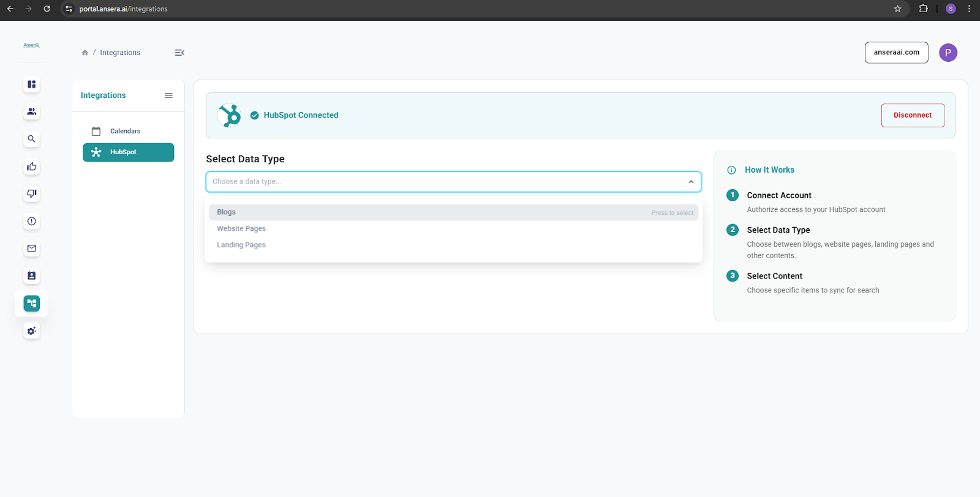Click the How It Works heading
The height and width of the screenshot is (497, 980).
769,170
